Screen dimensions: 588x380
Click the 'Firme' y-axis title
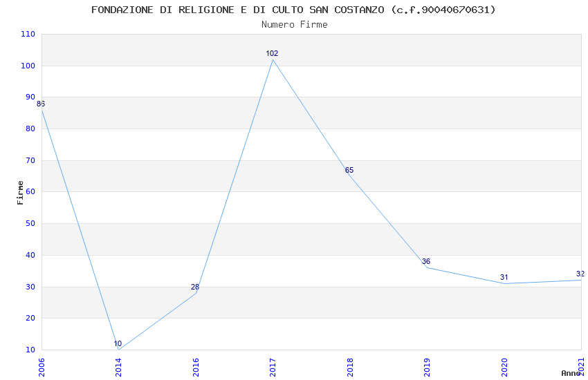tap(20, 193)
